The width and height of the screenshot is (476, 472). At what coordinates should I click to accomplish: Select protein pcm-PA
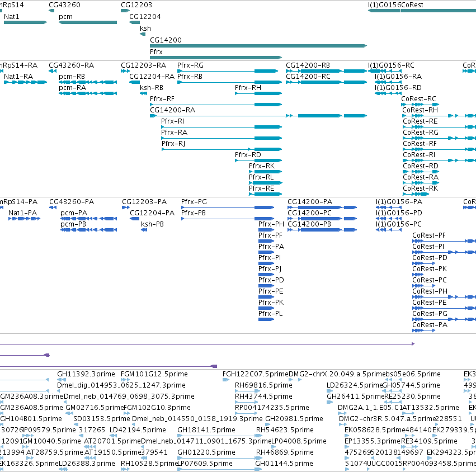(88, 219)
